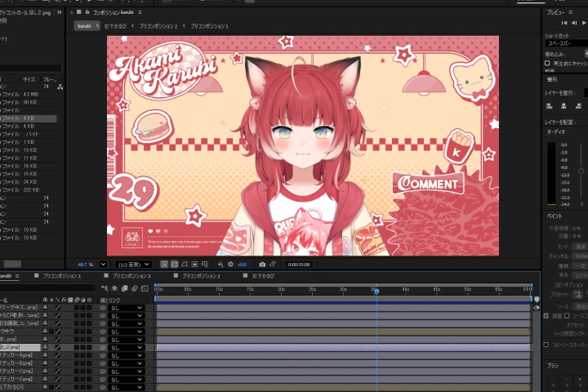Click parent pick whip for ステッカーA.png layer
The image size is (588, 392).
tap(103, 355)
